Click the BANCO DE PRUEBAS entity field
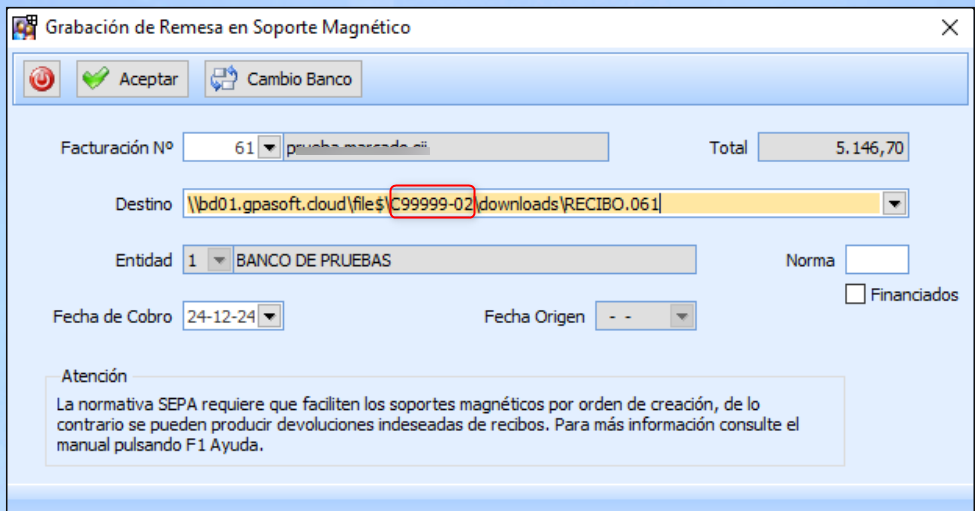This screenshot has width=975, height=511. [x=462, y=261]
